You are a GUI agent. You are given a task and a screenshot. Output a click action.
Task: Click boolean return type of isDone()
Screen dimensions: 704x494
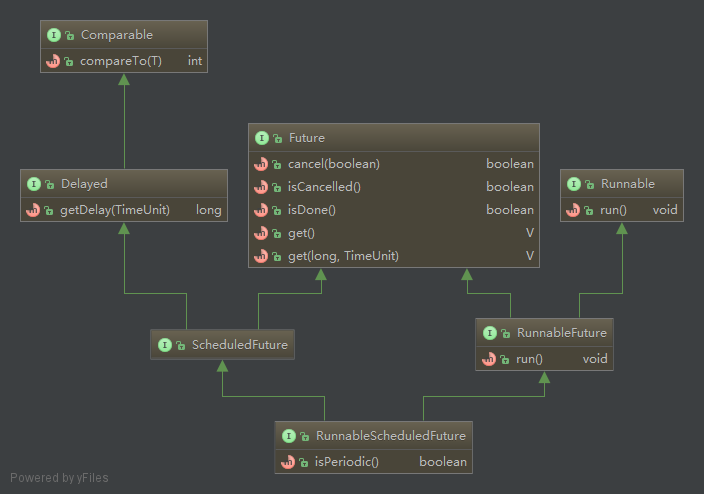(x=510, y=210)
